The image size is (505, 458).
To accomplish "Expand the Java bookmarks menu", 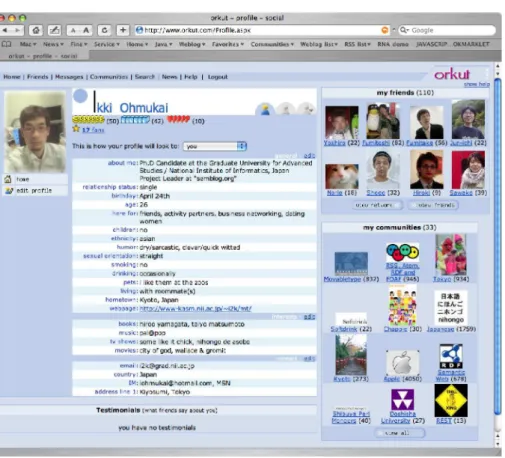I will click(x=163, y=44).
